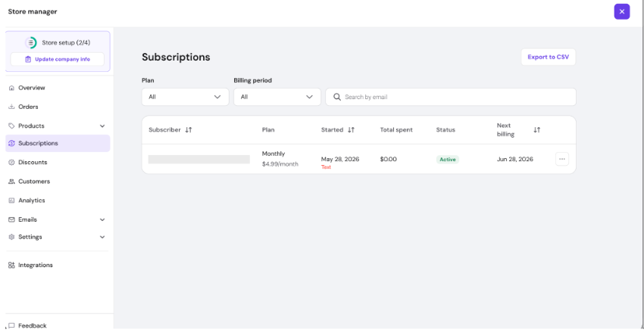The image size is (644, 333).
Task: Expand the Settings submenu chevron
Action: point(102,237)
